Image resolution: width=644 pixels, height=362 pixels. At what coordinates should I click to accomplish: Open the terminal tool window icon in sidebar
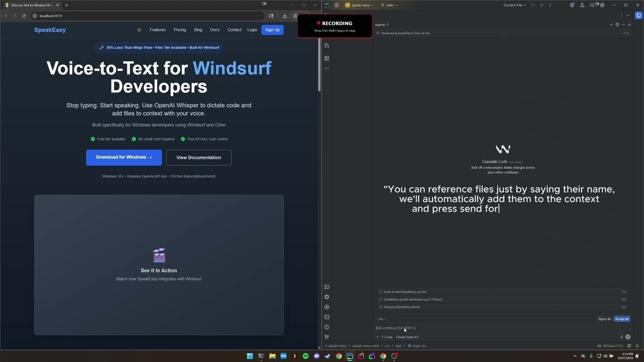327,317
